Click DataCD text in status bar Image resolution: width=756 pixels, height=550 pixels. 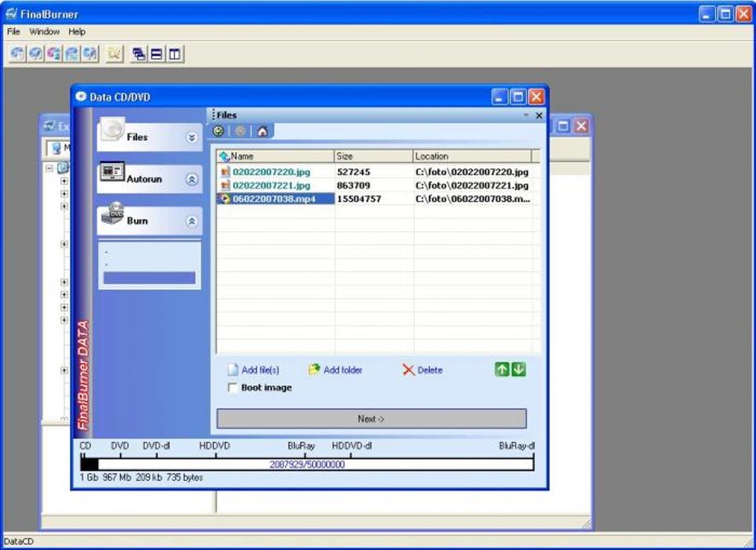[19, 541]
